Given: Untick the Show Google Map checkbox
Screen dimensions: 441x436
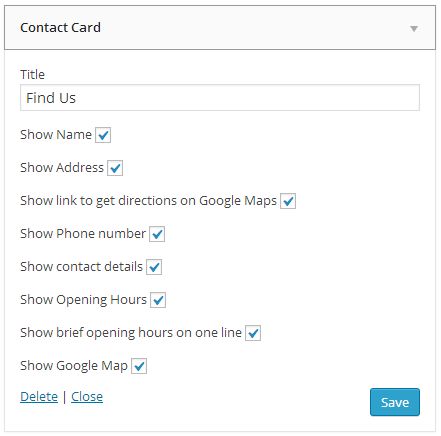Looking at the screenshot, I should coord(139,366).
